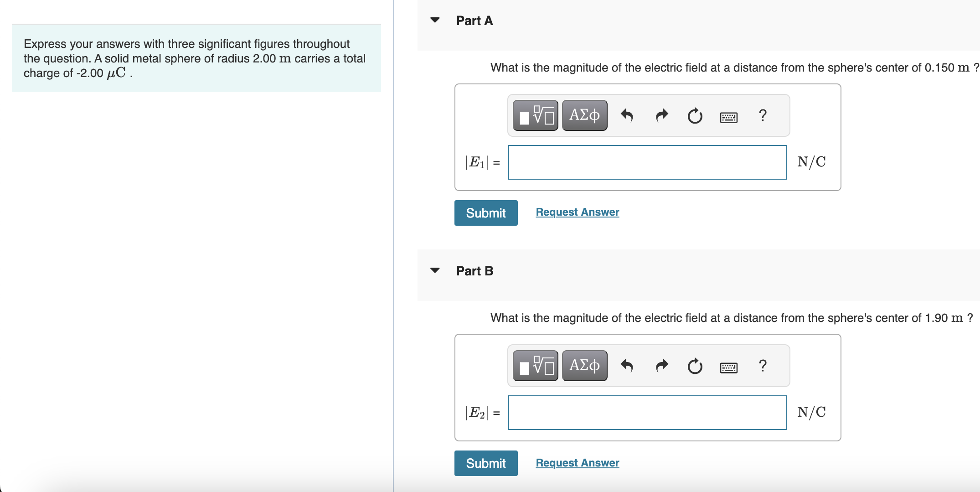Click inside the E1 answer field

pos(647,162)
